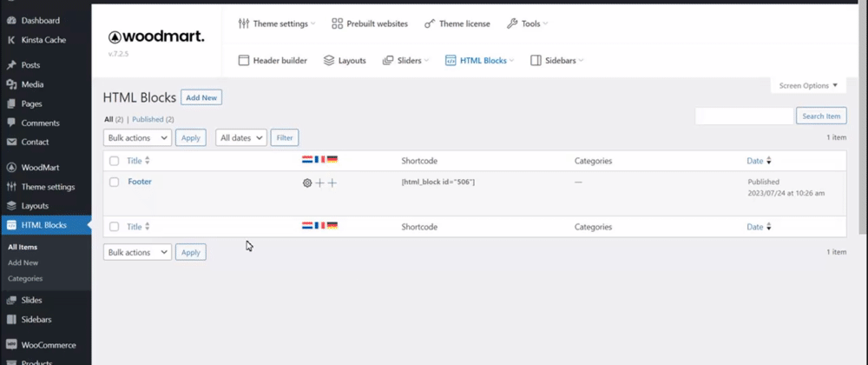This screenshot has height=365, width=868.
Task: Click the Categories column header
Action: 593,161
